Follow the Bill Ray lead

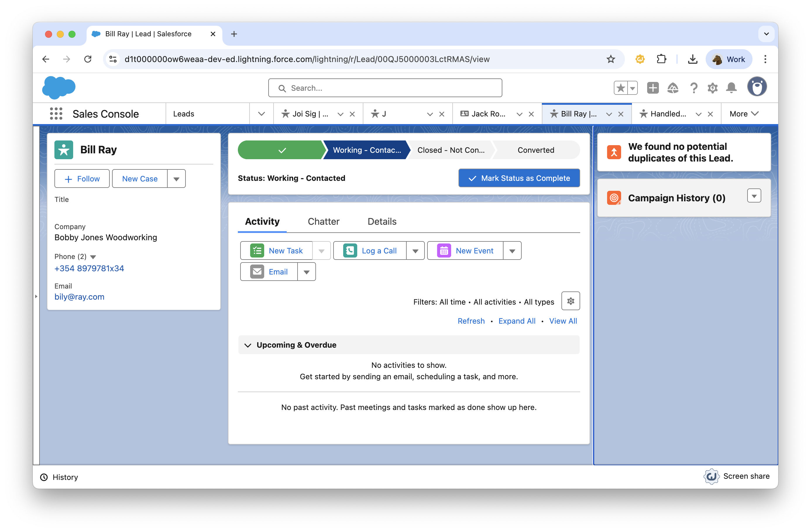82,179
